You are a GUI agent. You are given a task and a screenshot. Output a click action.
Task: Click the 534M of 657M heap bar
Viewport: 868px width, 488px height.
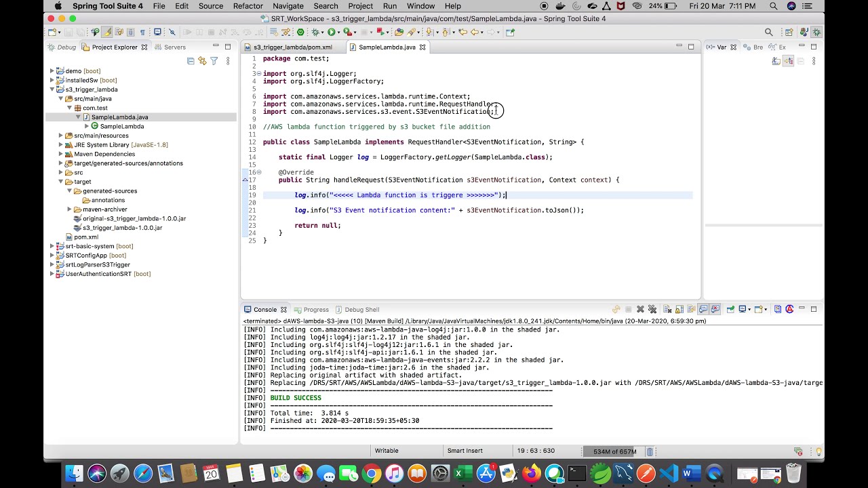(x=614, y=451)
